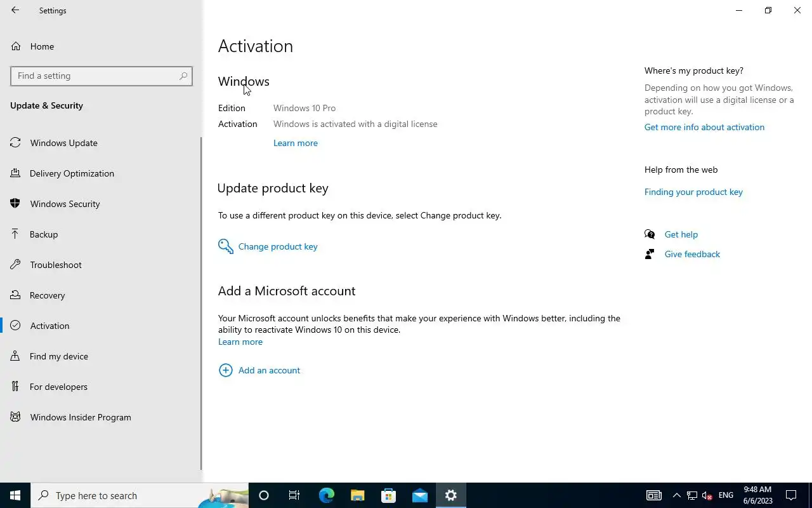812x508 pixels.
Task: Click the Get help chat icon
Action: [650, 234]
